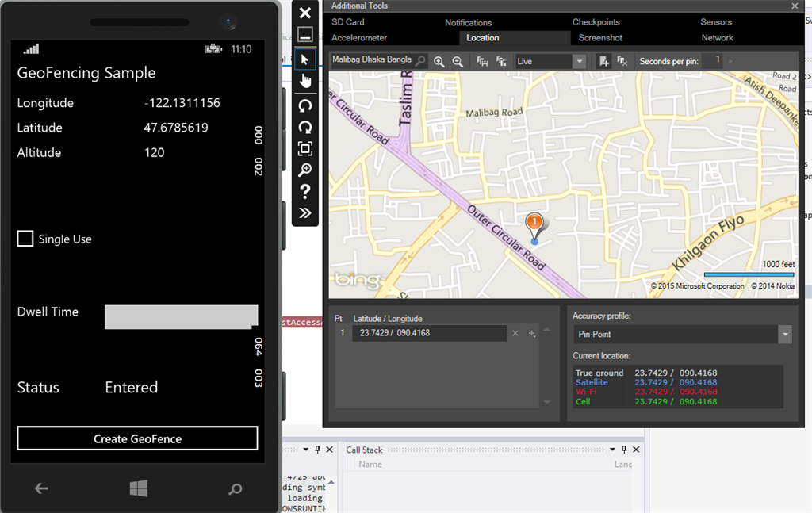Image resolution: width=812 pixels, height=513 pixels.
Task: Click the GeoFencing Sample title
Action: tap(86, 72)
